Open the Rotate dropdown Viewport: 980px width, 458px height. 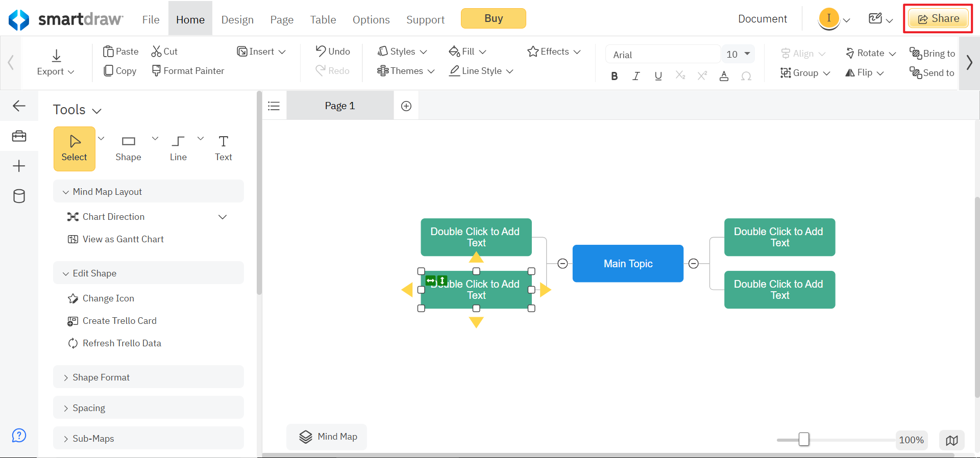pos(871,53)
